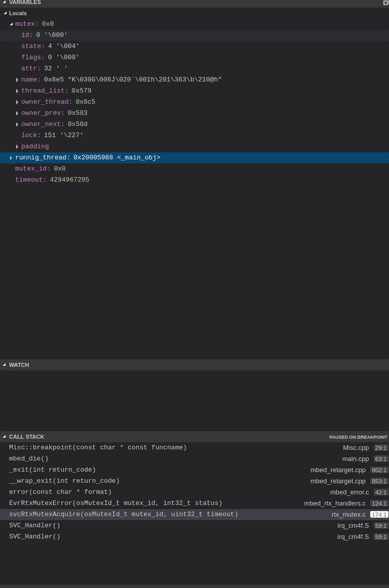
Task: Expand the padding array
Action: click(x=17, y=147)
